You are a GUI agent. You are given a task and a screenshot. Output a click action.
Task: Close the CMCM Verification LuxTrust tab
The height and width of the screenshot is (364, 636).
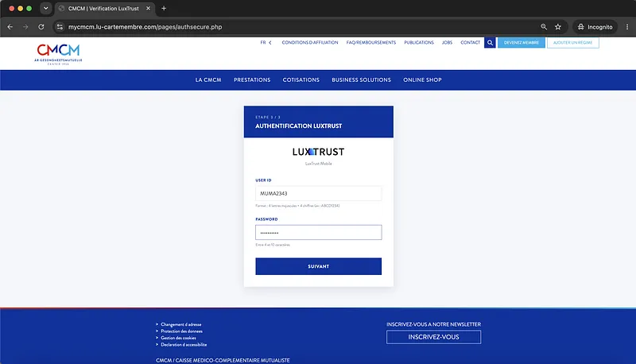148,8
